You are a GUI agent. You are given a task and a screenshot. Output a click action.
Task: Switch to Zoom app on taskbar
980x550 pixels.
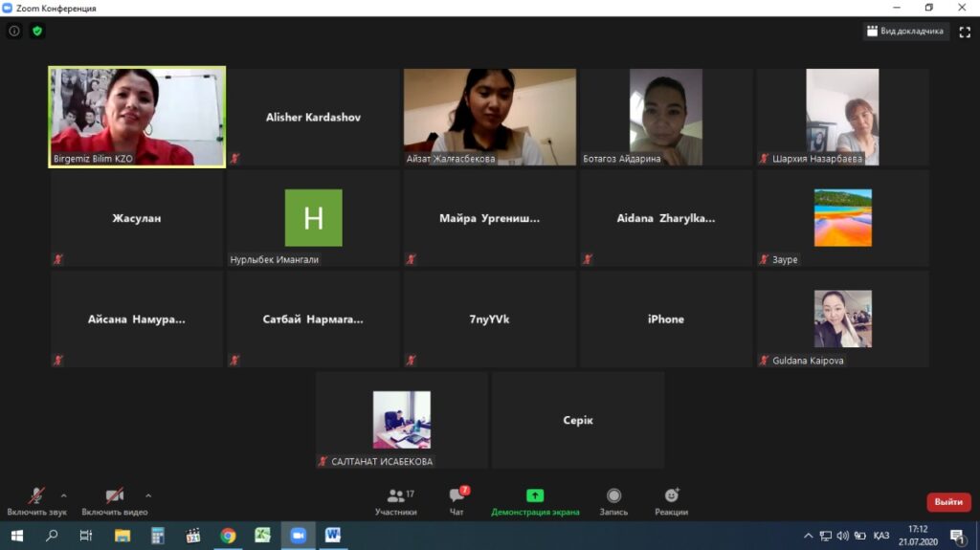pyautogui.click(x=299, y=536)
